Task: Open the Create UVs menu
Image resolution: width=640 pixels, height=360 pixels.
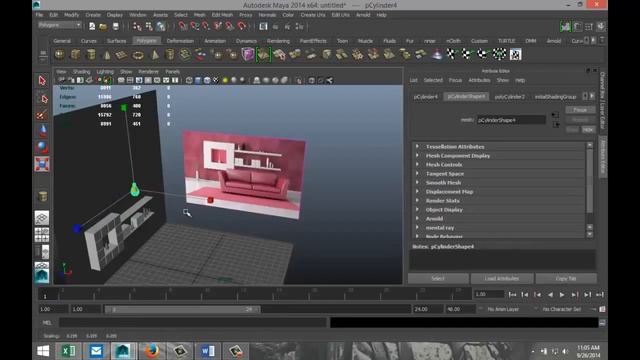Action: coord(313,15)
